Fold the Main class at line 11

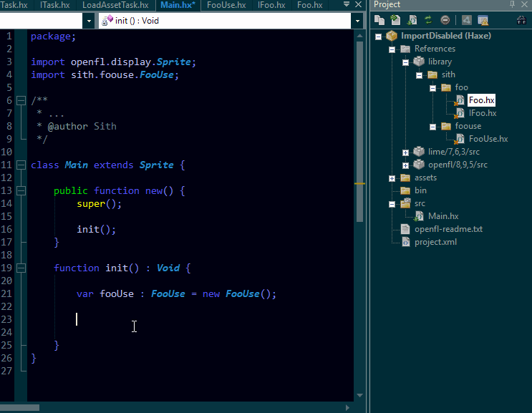tap(21, 165)
